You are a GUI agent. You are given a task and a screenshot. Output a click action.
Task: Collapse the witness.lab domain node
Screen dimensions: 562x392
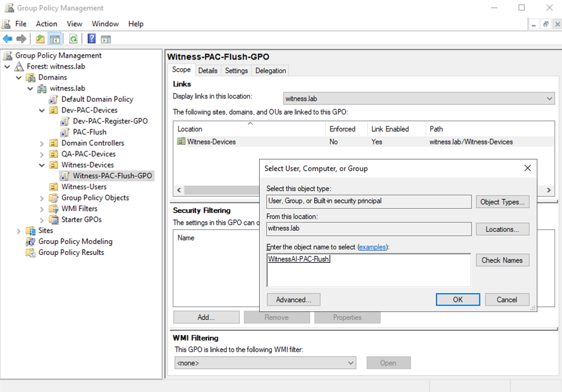[30, 89]
